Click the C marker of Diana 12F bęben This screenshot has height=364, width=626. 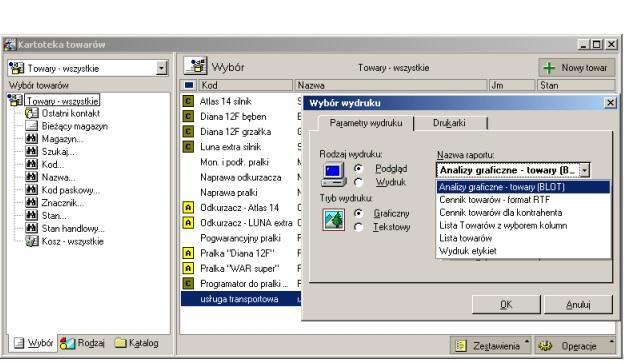click(188, 116)
